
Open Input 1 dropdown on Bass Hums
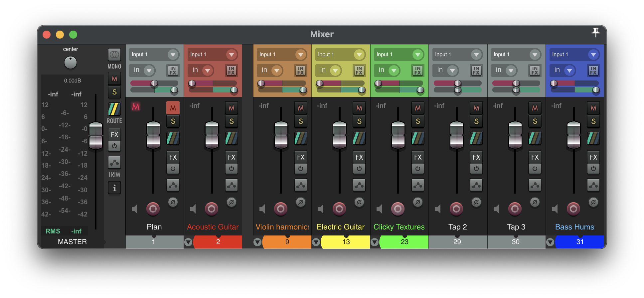(575, 54)
